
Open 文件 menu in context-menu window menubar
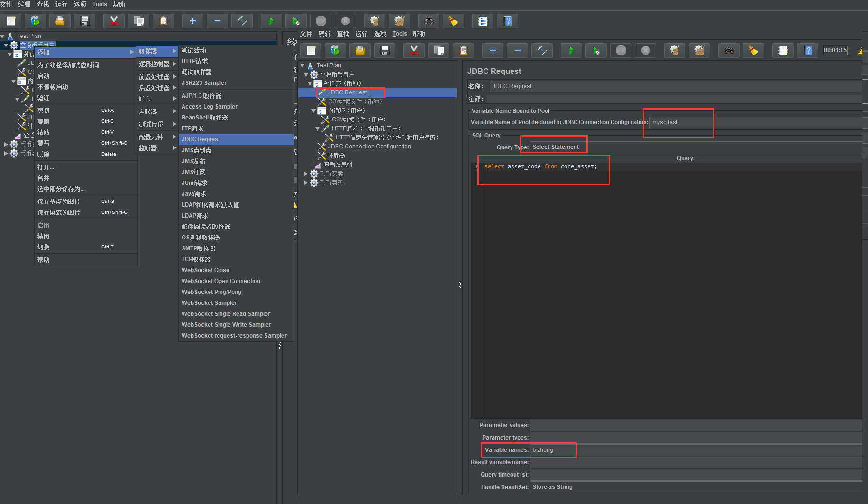click(6, 4)
